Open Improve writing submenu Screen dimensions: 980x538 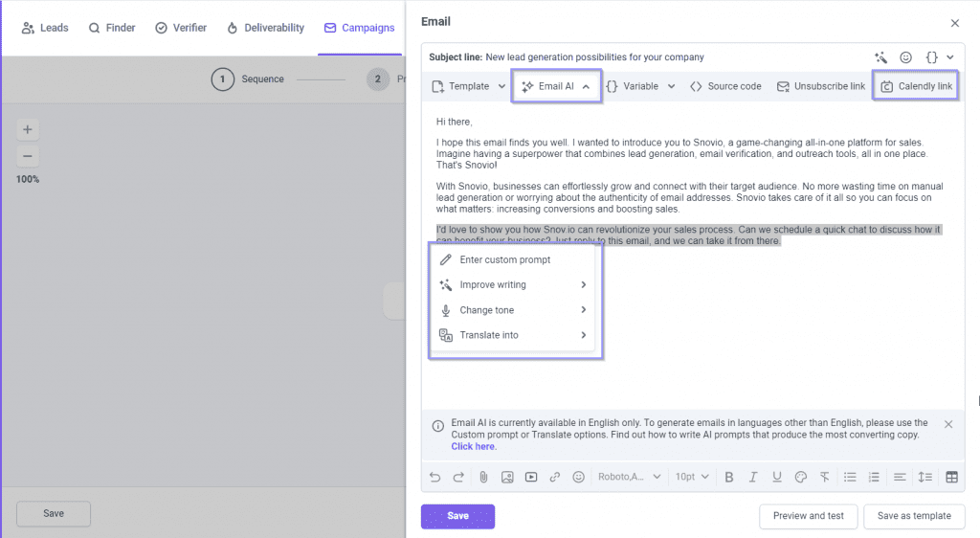pos(513,285)
